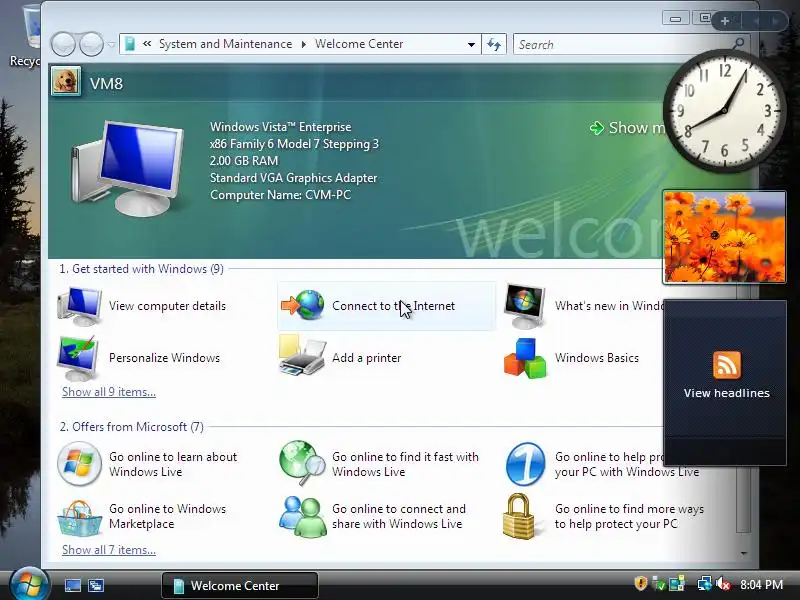Click View headlines in feed gadget
This screenshot has height=600, width=800.
(727, 393)
